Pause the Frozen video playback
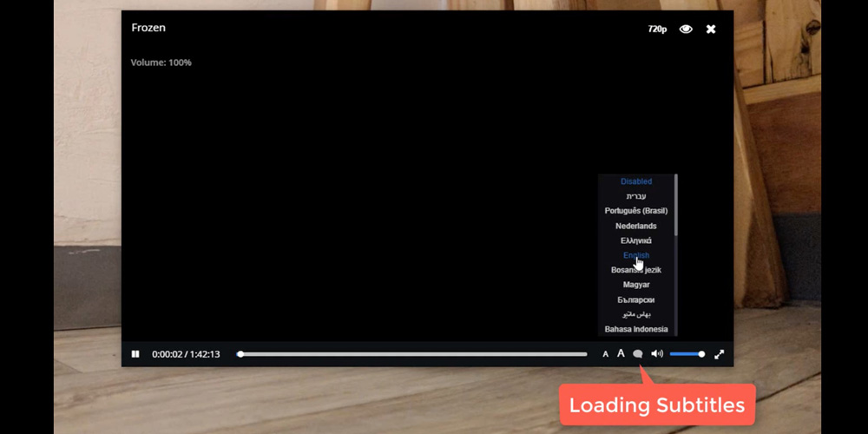Viewport: 868px width, 434px height. (135, 354)
